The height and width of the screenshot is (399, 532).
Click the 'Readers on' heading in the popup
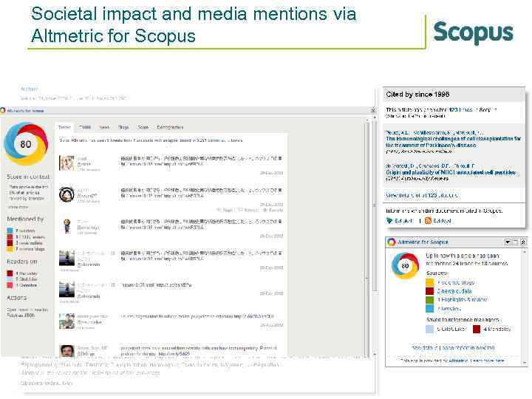click(x=21, y=262)
